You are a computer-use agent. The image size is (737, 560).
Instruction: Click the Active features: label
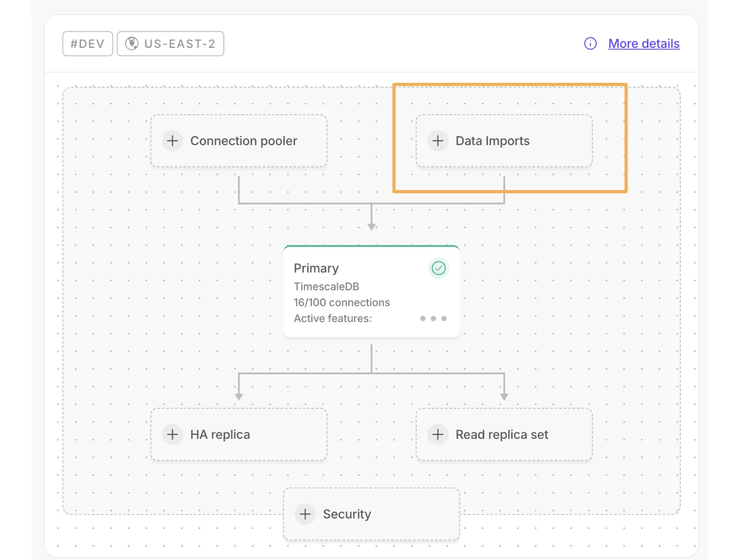333,319
